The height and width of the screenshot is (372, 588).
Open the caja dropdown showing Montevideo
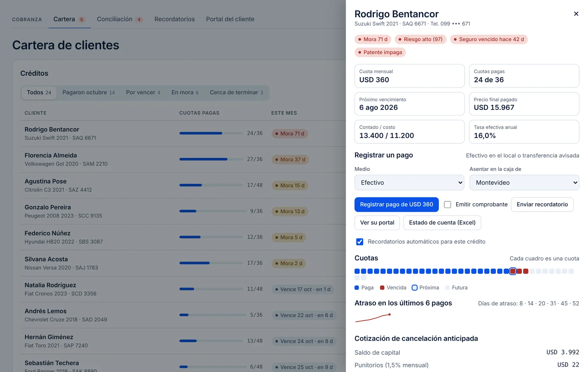pyautogui.click(x=524, y=183)
